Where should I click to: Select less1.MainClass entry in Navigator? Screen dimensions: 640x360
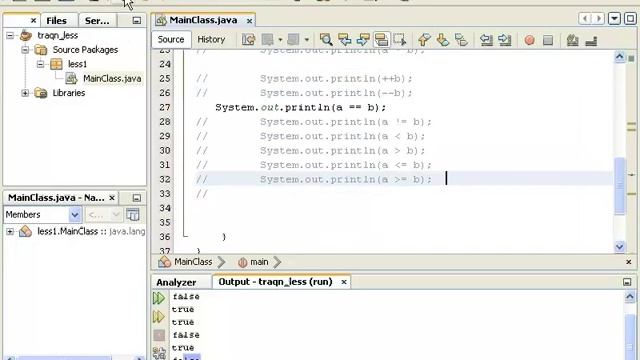pyautogui.click(x=91, y=231)
